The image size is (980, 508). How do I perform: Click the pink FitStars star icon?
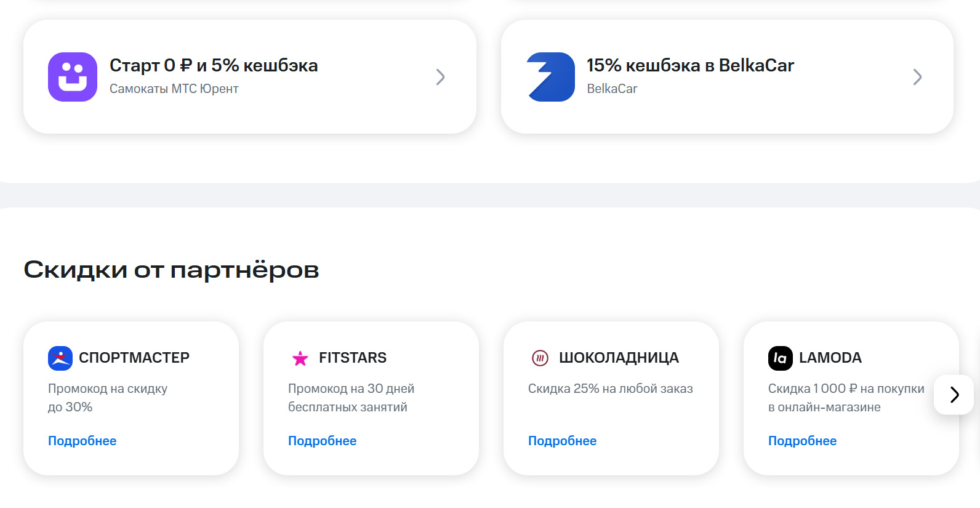[300, 358]
